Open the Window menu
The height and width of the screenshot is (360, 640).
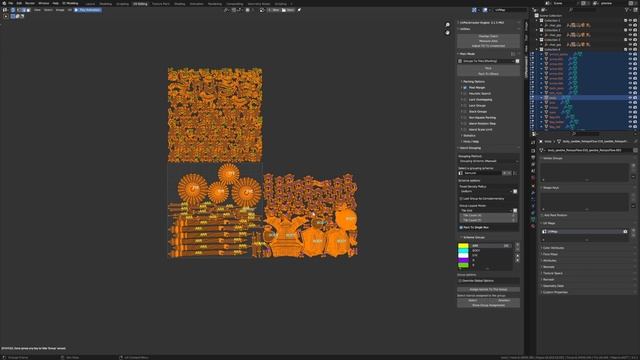point(43,3)
